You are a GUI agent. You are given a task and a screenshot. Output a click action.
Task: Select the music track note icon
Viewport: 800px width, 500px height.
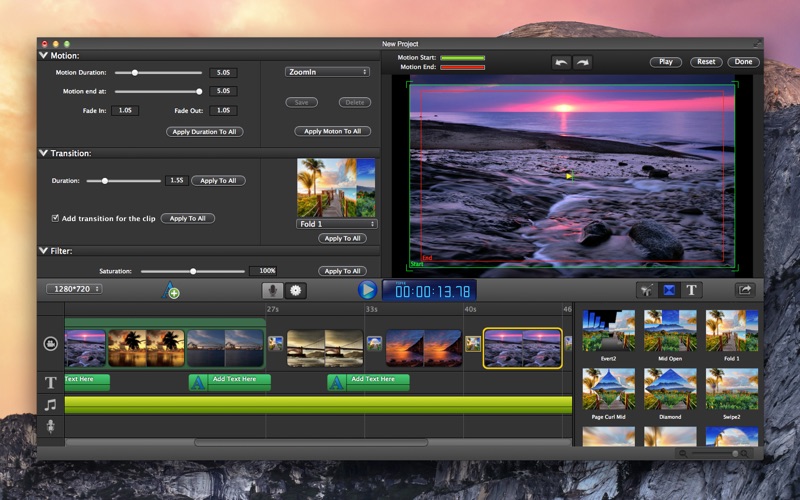50,405
